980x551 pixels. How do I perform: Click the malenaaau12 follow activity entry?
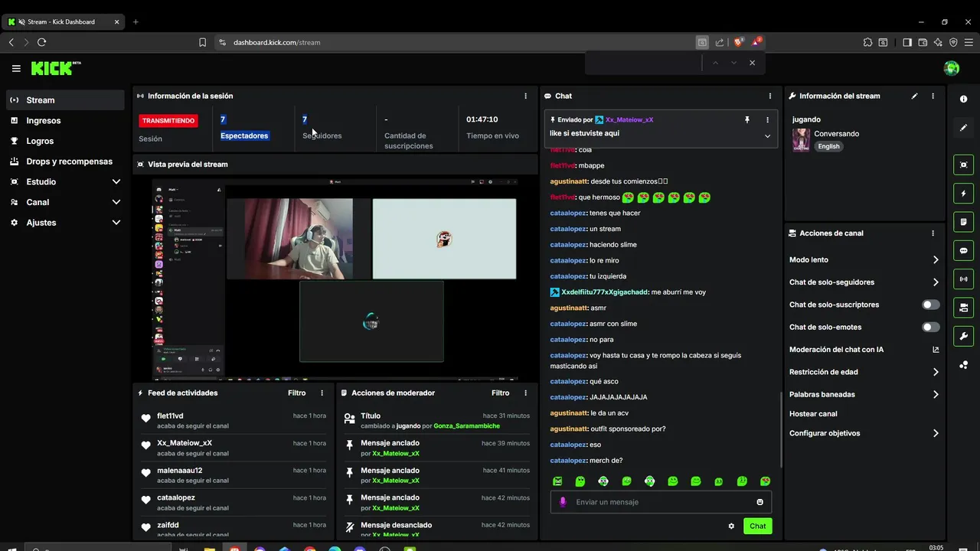point(233,475)
